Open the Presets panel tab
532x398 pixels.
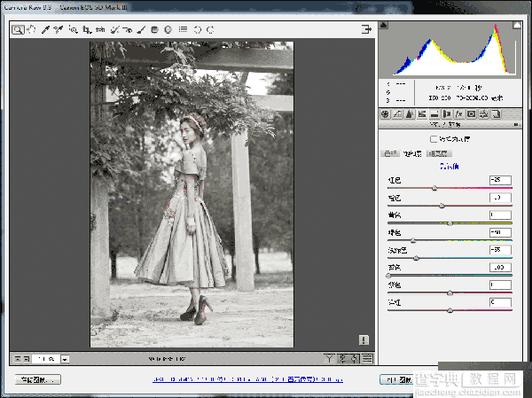[x=484, y=114]
